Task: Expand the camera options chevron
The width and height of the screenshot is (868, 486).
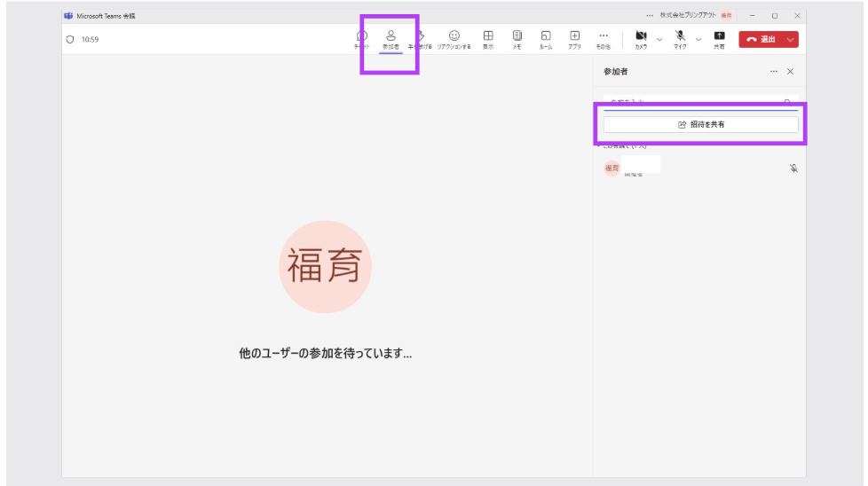Action: [x=659, y=40]
